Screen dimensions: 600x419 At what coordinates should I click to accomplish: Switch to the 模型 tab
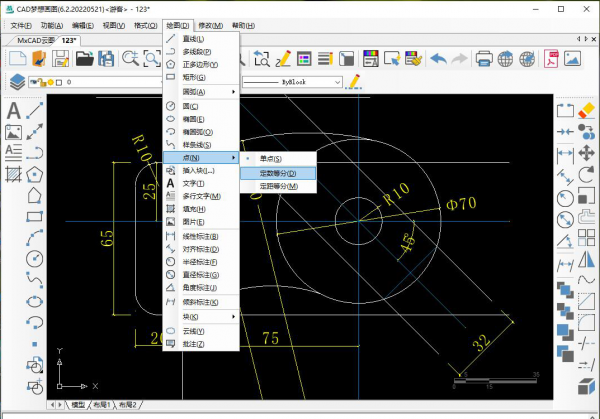tap(78, 404)
